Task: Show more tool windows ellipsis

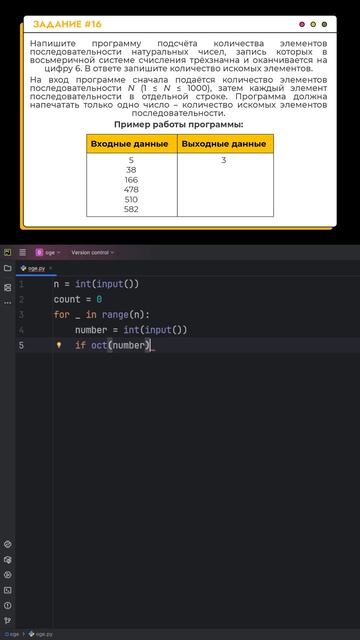Action: pyautogui.click(x=7, y=303)
